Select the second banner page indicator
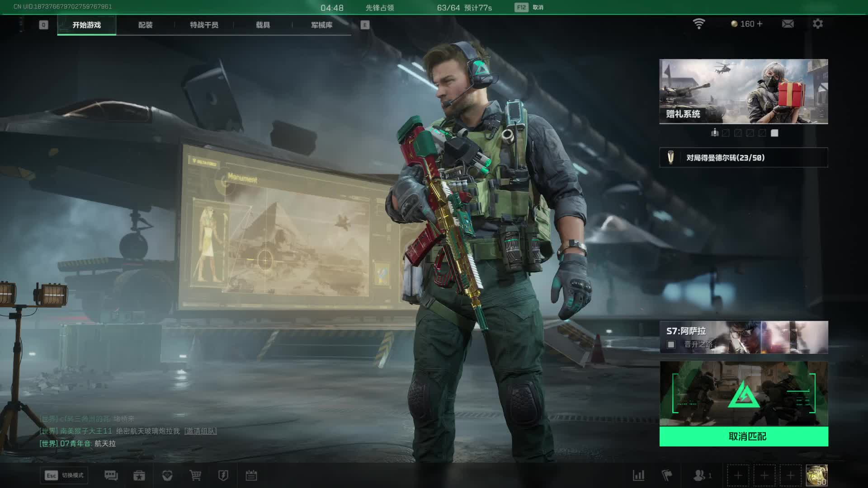This screenshot has height=488, width=868. [726, 133]
